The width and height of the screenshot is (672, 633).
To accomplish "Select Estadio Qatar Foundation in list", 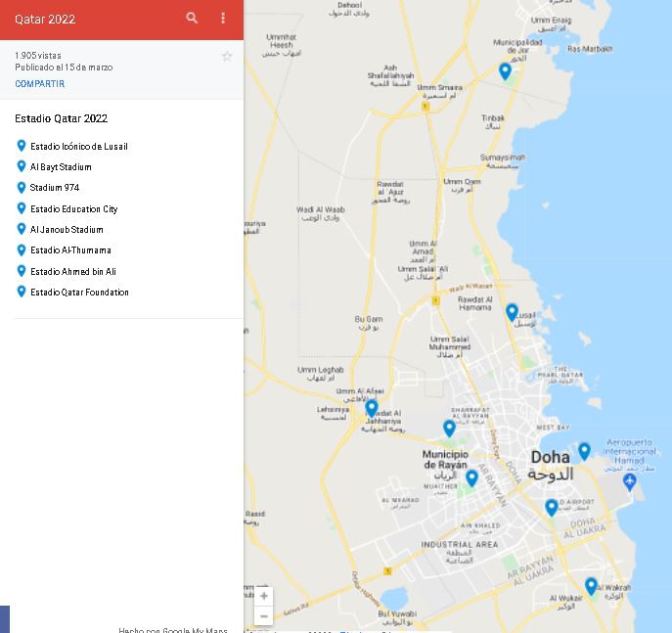I will tap(79, 292).
